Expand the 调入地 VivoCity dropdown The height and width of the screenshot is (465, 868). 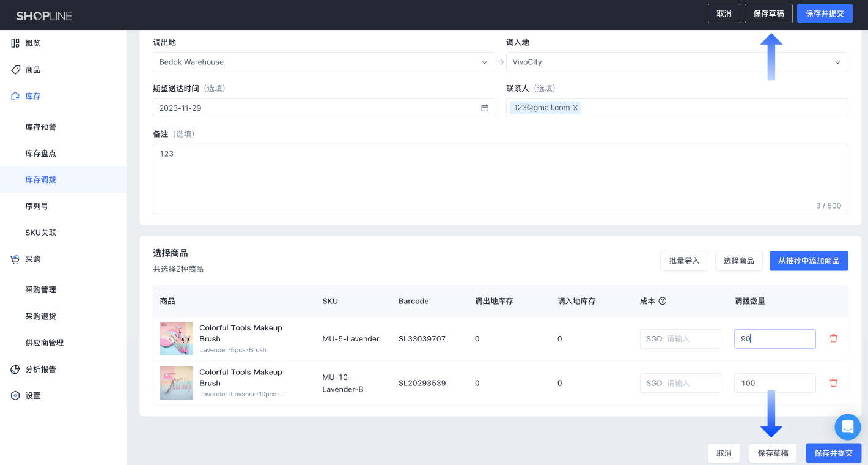tap(677, 62)
